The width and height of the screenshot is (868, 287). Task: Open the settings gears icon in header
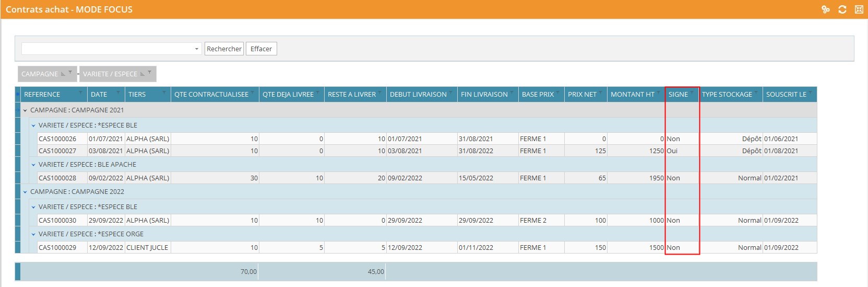click(825, 9)
